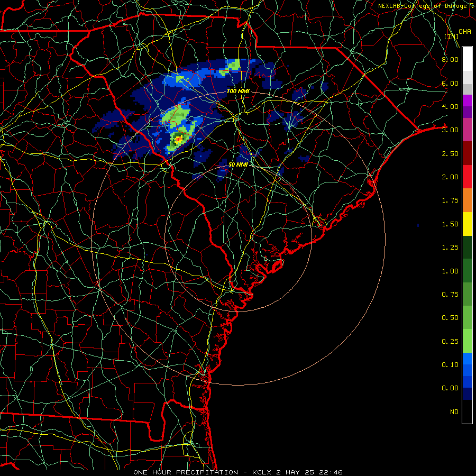Click the 100 NMI range ring label
476x476 pixels.
(238, 91)
